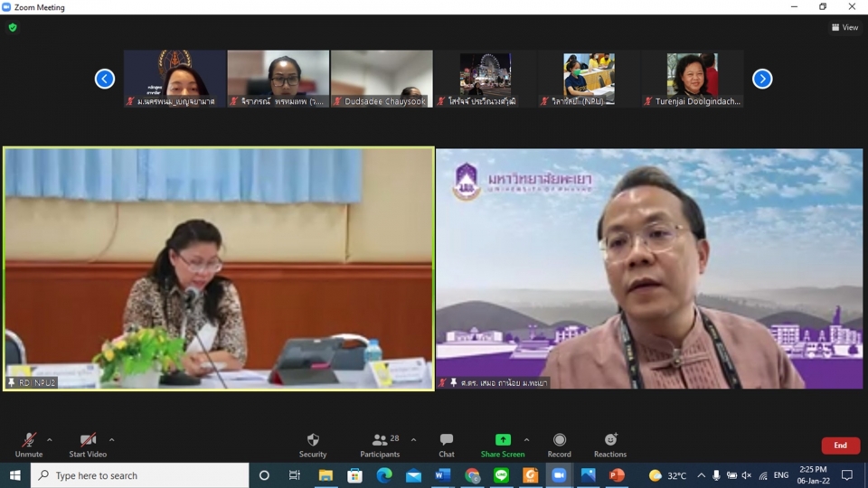
Task: Open share options caret beside Share Screen
Action: pyautogui.click(x=526, y=440)
